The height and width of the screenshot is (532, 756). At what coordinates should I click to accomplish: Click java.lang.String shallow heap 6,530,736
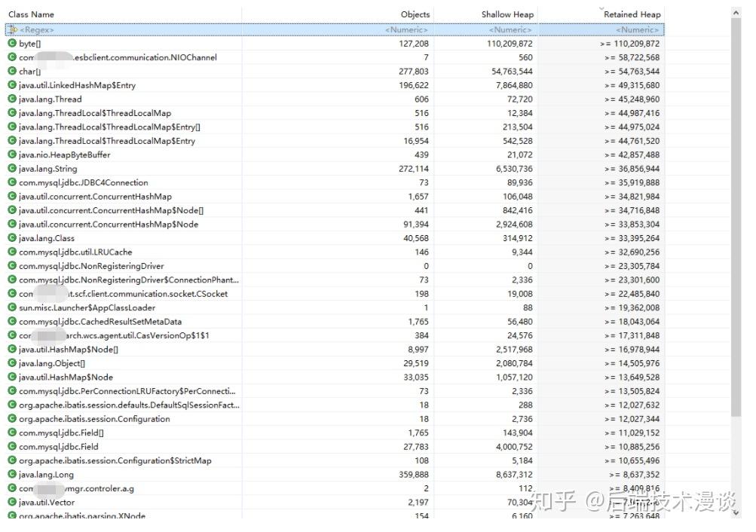pos(514,169)
